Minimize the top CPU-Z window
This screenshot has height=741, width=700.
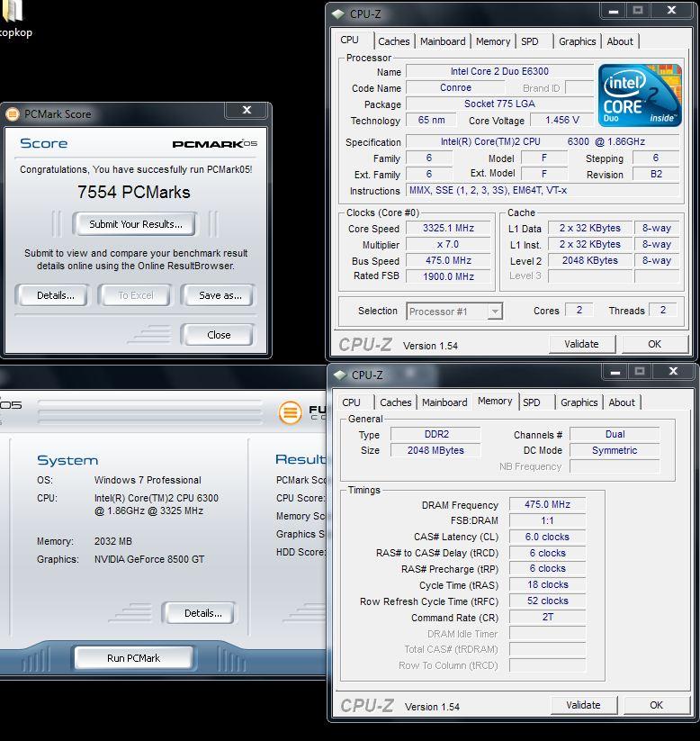point(614,11)
